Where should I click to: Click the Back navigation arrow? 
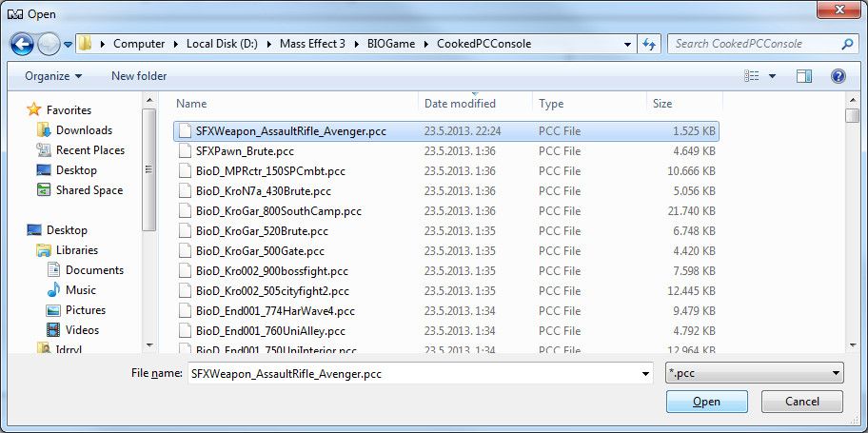tap(22, 44)
